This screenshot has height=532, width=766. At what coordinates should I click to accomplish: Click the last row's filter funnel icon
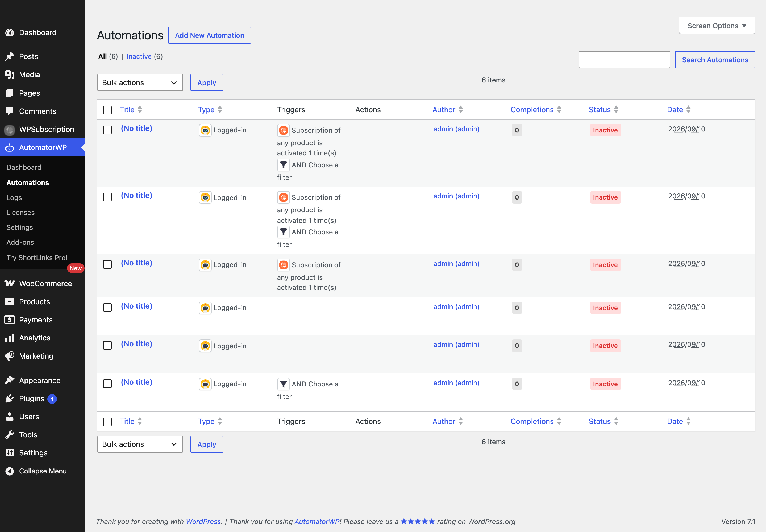[283, 384]
